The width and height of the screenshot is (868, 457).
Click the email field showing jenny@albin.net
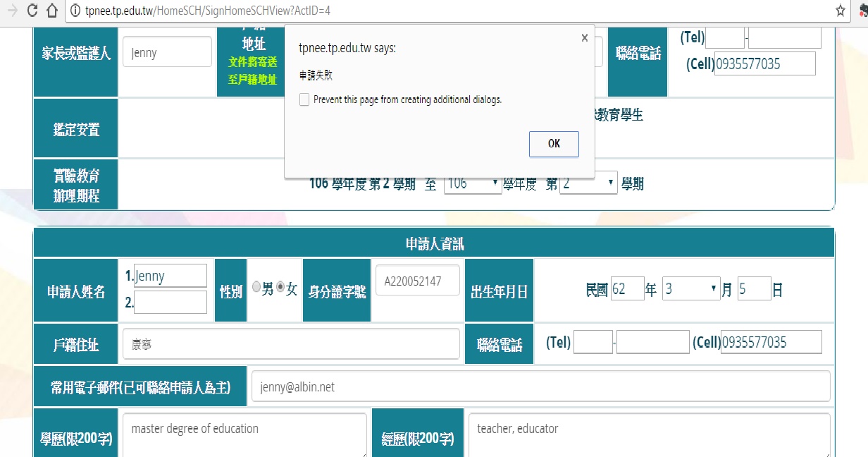[540, 386]
